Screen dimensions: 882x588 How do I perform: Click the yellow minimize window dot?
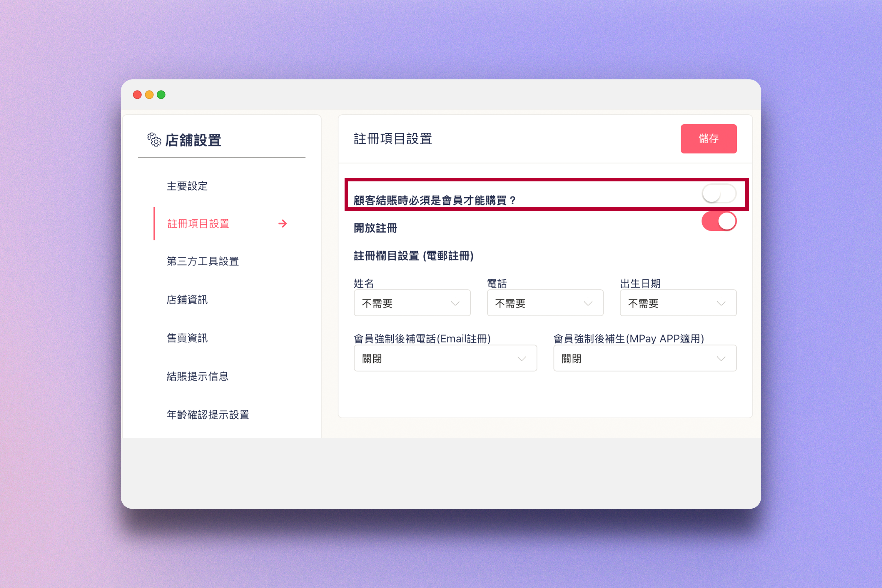pos(149,95)
